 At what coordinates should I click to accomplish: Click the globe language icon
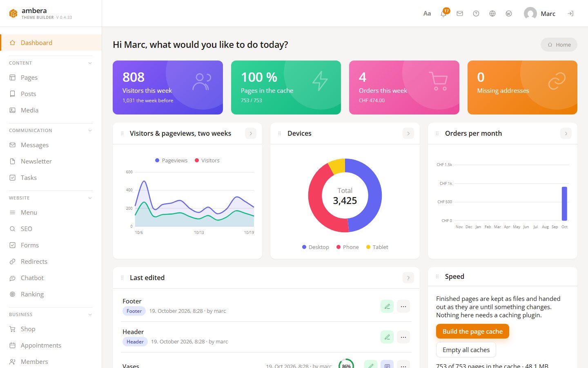(492, 13)
